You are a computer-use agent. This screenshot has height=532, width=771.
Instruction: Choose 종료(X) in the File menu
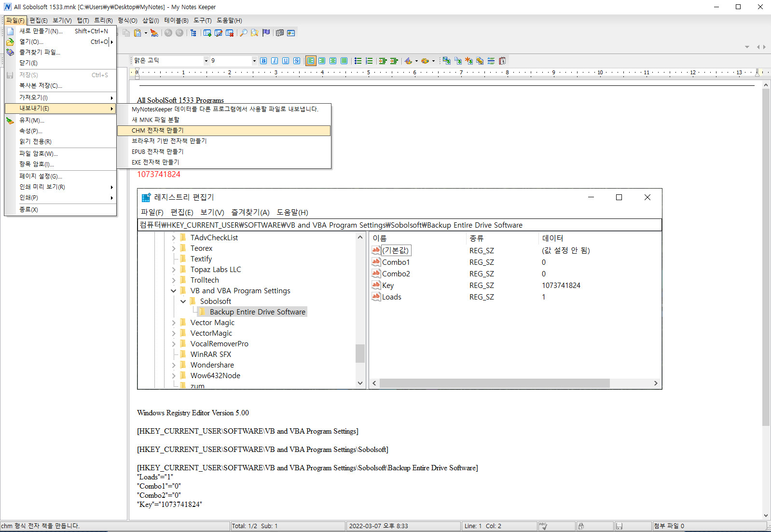(x=60, y=209)
